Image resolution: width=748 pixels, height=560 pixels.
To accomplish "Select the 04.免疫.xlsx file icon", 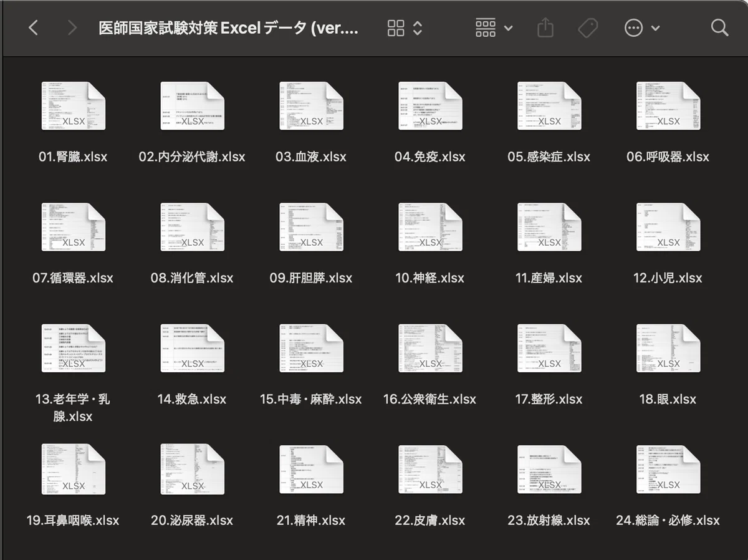I will (430, 106).
